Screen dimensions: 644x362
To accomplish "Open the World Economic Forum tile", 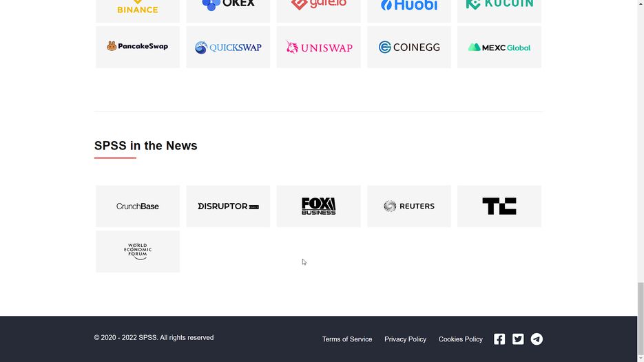I will tap(138, 251).
